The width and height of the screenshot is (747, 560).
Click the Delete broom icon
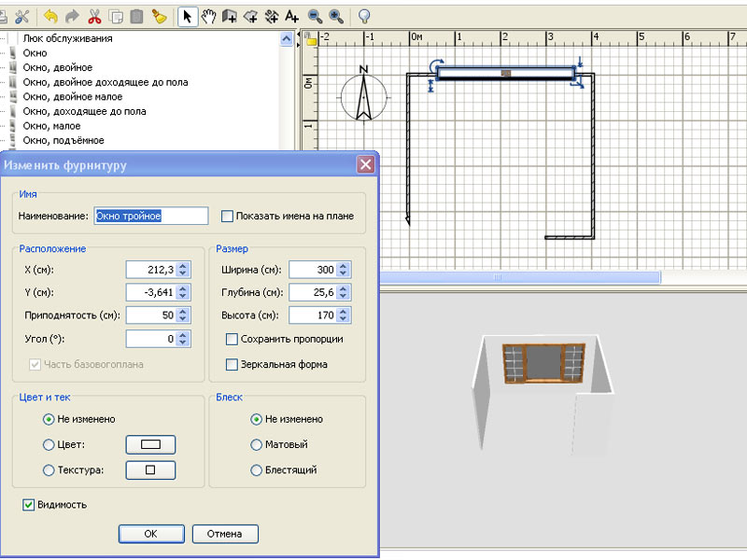click(x=159, y=17)
